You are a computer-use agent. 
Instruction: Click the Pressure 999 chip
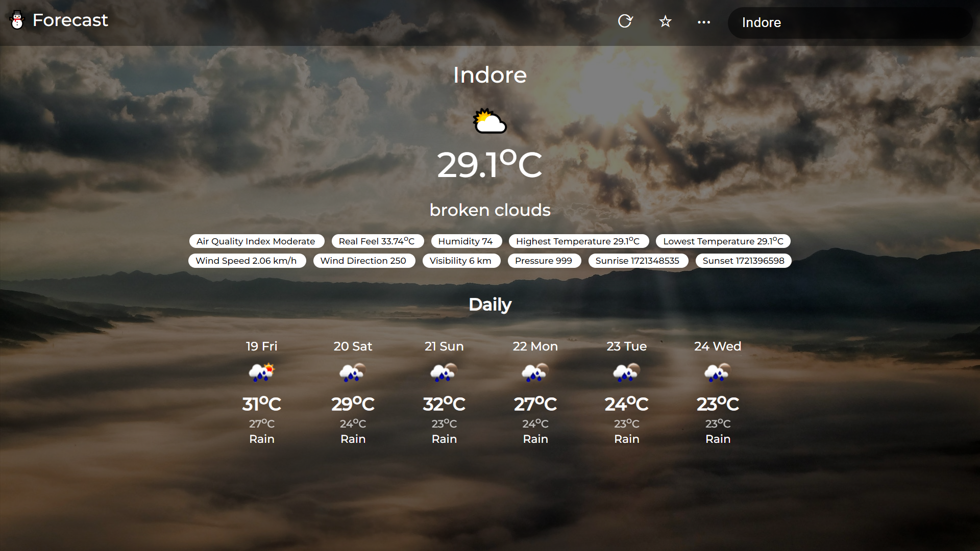pyautogui.click(x=544, y=260)
